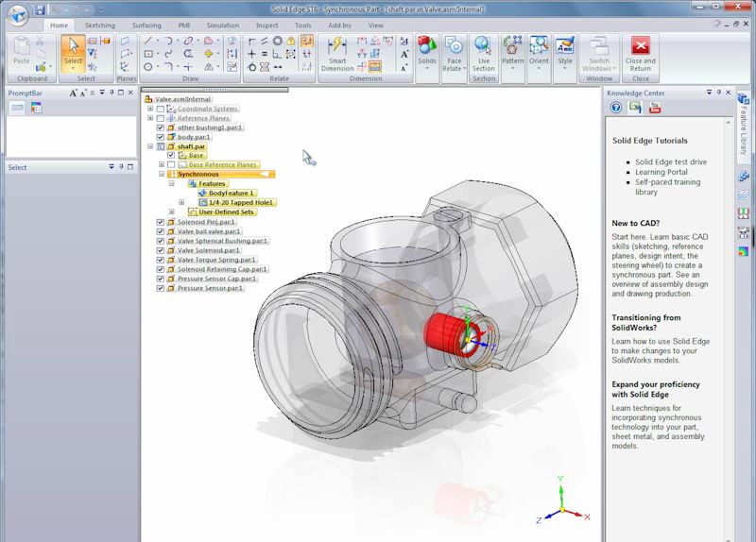Toggle visibility of Pressure Sensor.par:1
Image resolution: width=756 pixels, height=542 pixels.
(160, 288)
